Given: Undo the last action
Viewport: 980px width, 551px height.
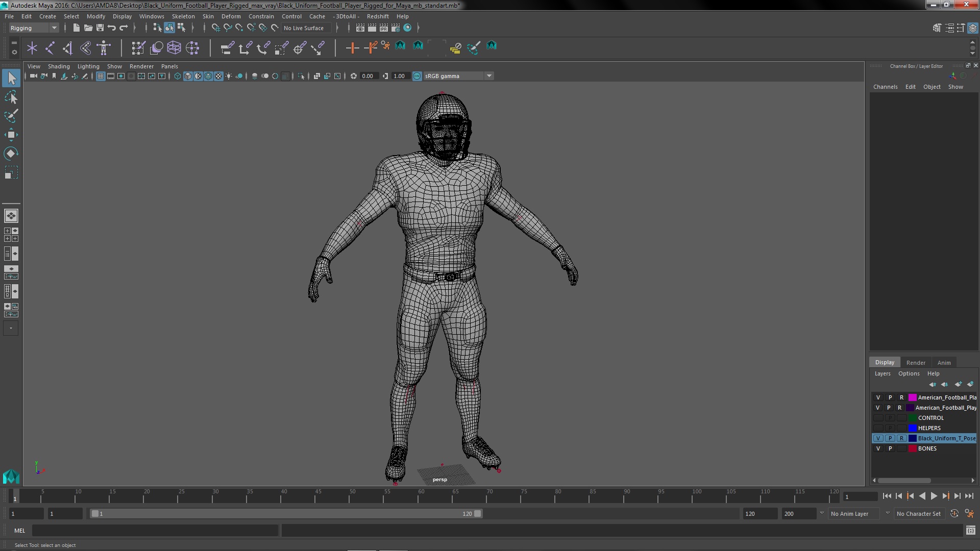Looking at the screenshot, I should pyautogui.click(x=112, y=28).
